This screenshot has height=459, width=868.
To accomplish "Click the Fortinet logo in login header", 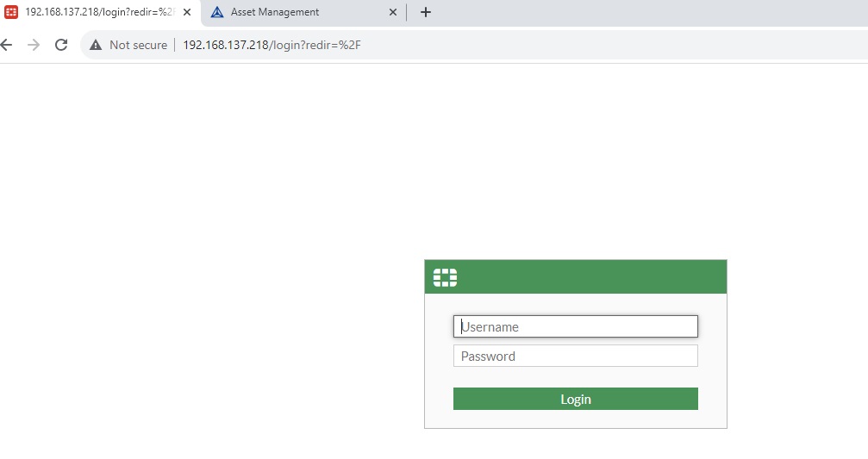I will (x=445, y=277).
